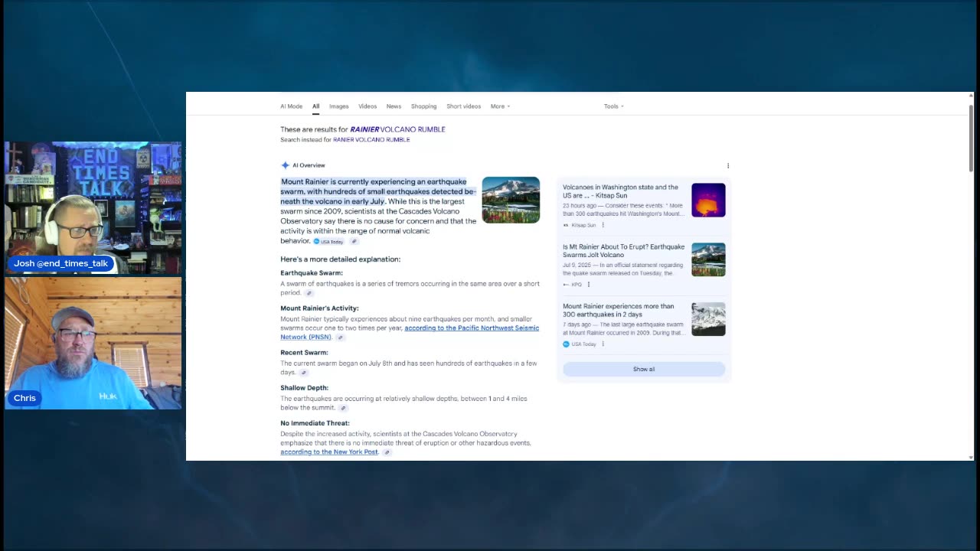Image resolution: width=980 pixels, height=551 pixels.
Task: Click the link icon in Shallow Depth section
Action: point(343,408)
